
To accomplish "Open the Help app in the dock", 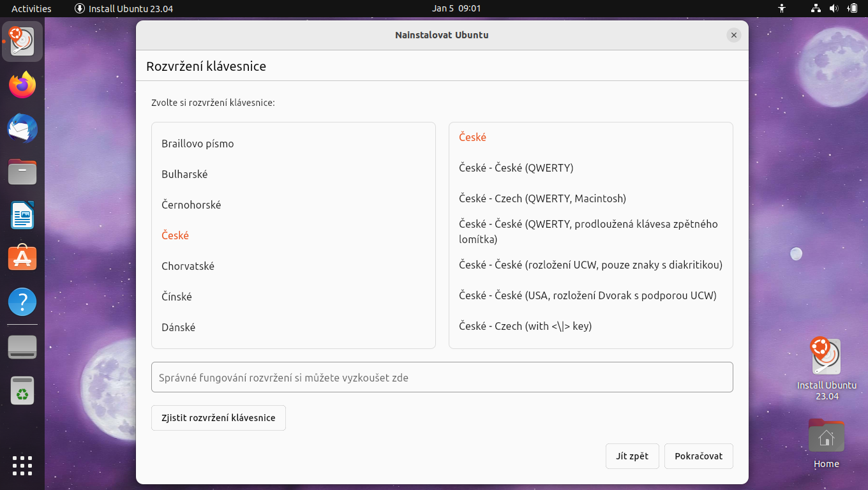I will (22, 301).
